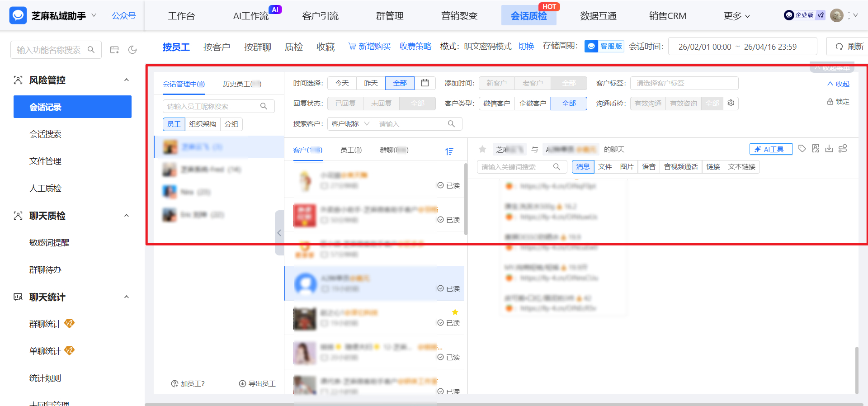Open the 数据互通 menu
The width and height of the screenshot is (868, 406).
598,16
